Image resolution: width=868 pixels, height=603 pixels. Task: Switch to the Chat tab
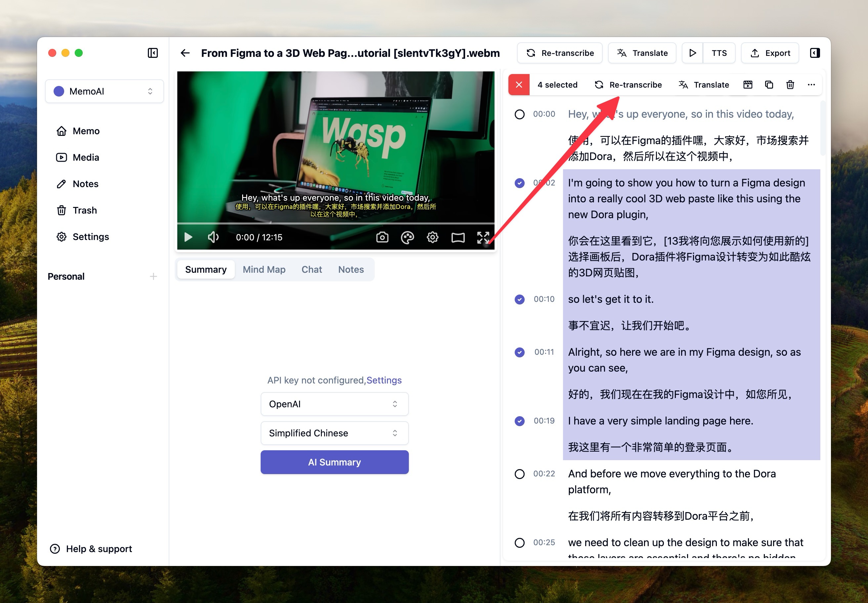click(x=311, y=269)
